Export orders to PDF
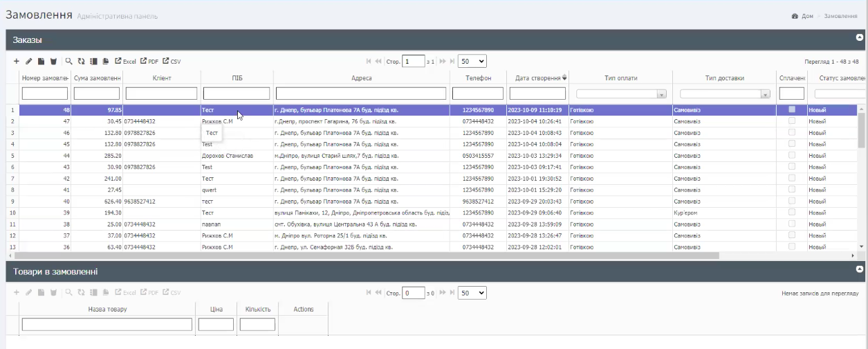Viewport: 868px width, 349px height. pyautogui.click(x=149, y=61)
